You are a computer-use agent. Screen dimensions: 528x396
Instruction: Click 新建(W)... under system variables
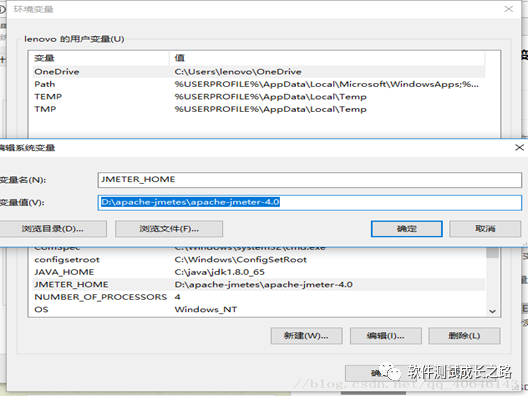click(306, 336)
